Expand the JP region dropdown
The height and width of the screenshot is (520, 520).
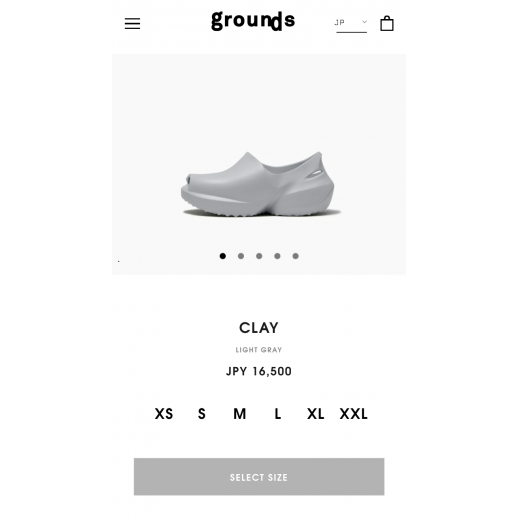click(x=351, y=24)
